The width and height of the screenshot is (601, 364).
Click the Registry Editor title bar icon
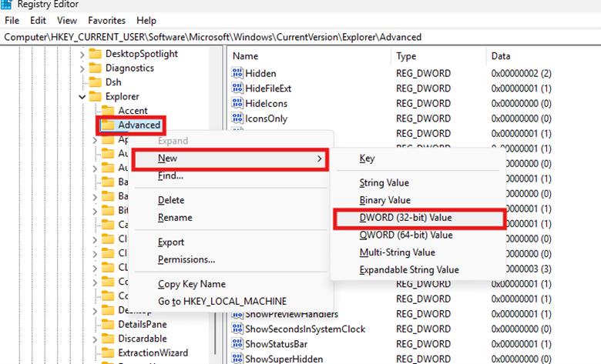click(6, 4)
